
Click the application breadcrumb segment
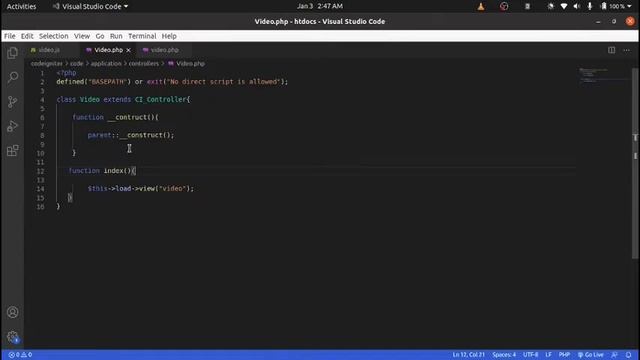106,64
